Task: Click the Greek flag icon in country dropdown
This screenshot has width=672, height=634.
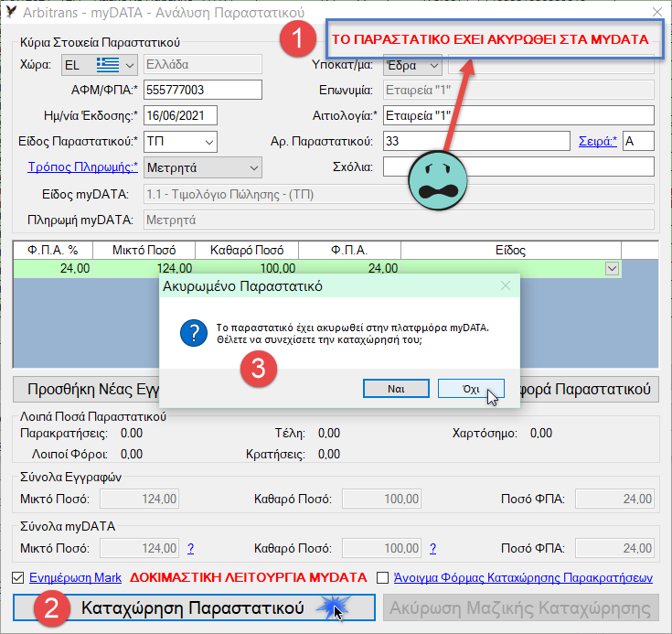Action: (x=108, y=65)
